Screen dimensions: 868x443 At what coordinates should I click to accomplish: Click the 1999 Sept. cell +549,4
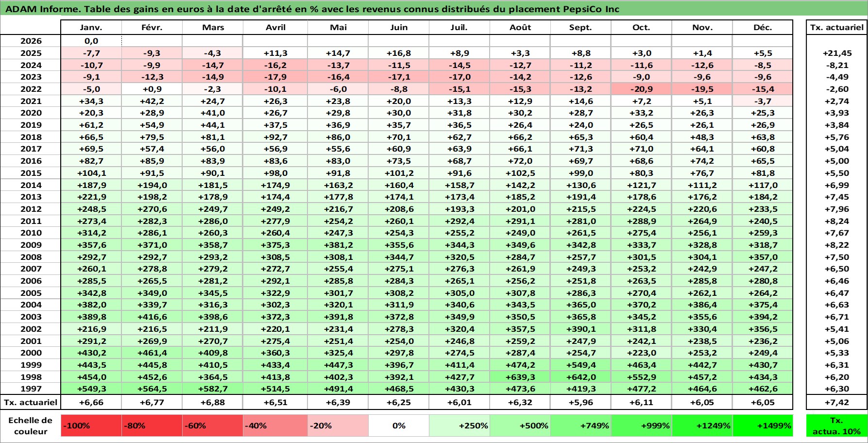[x=581, y=365]
